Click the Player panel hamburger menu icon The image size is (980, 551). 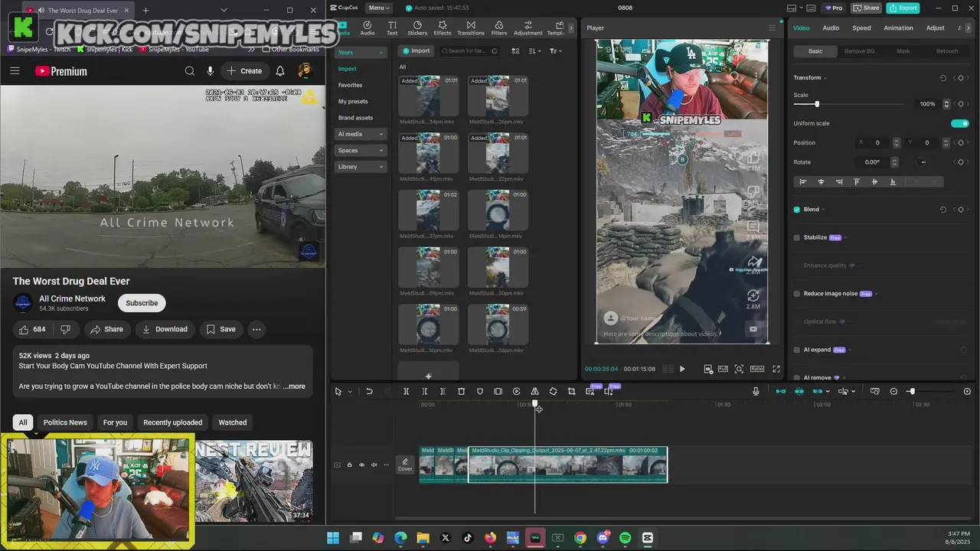(x=772, y=28)
